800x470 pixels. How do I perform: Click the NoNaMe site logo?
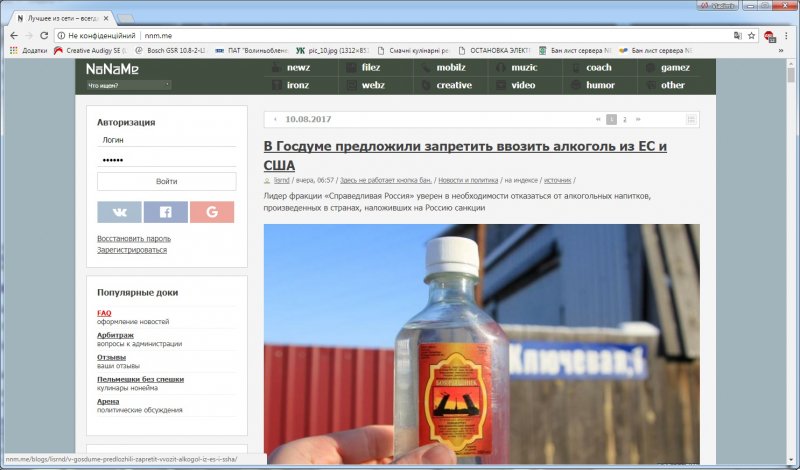[x=112, y=69]
